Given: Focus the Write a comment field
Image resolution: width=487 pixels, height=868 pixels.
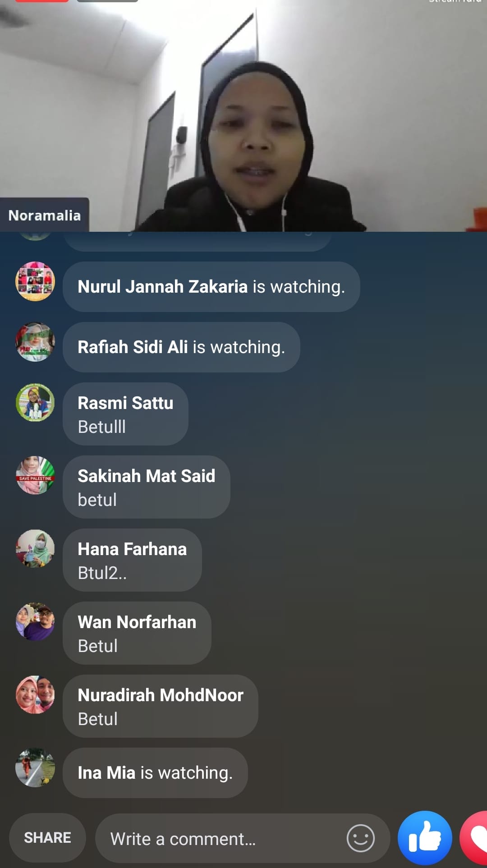Looking at the screenshot, I should coord(243,838).
